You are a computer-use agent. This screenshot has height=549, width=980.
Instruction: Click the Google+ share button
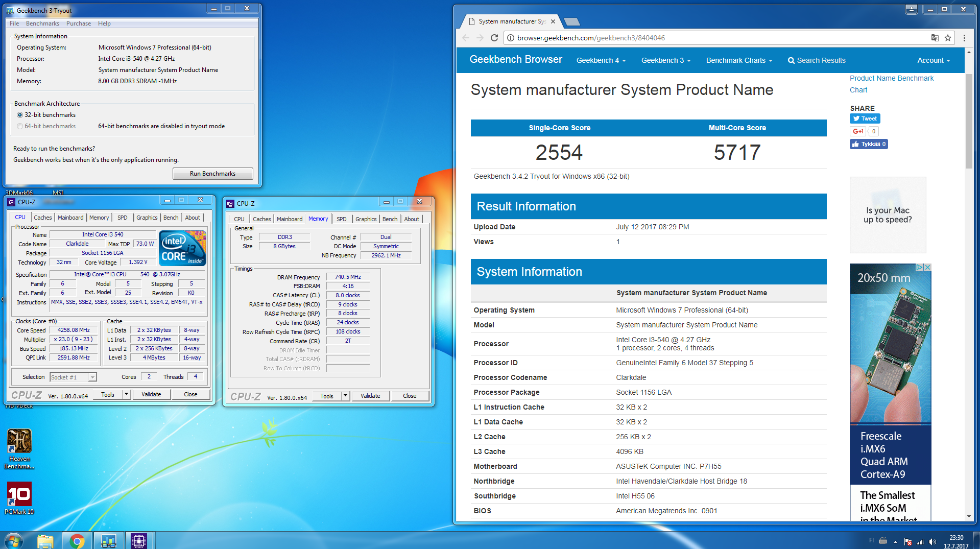click(858, 131)
